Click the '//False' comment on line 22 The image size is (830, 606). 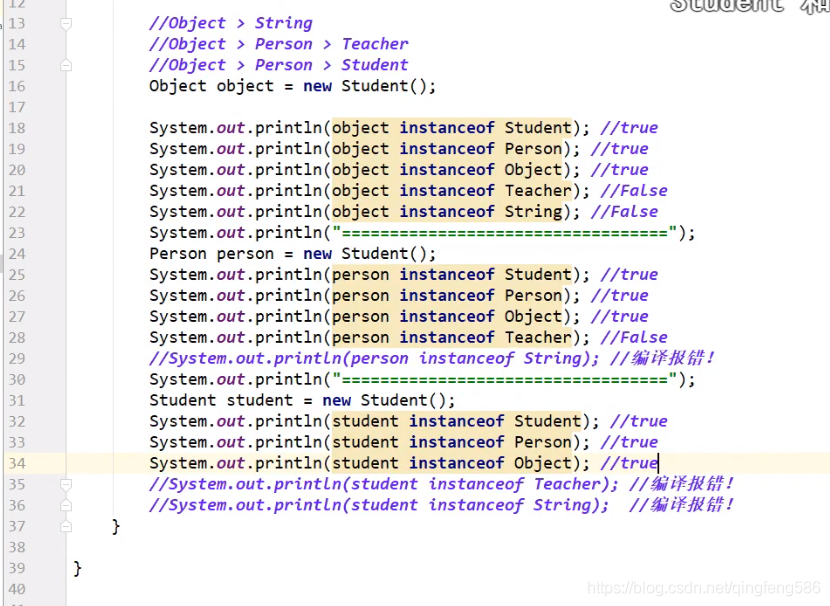point(625,212)
